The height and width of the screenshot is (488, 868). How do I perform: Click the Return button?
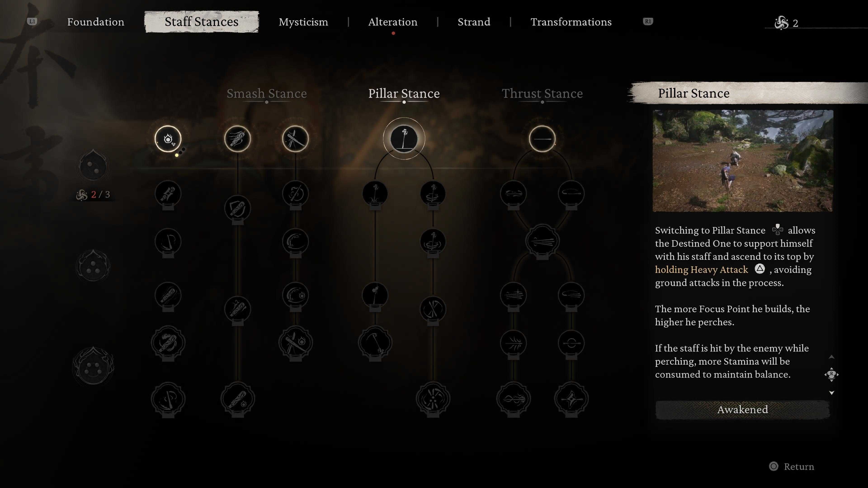pos(790,467)
